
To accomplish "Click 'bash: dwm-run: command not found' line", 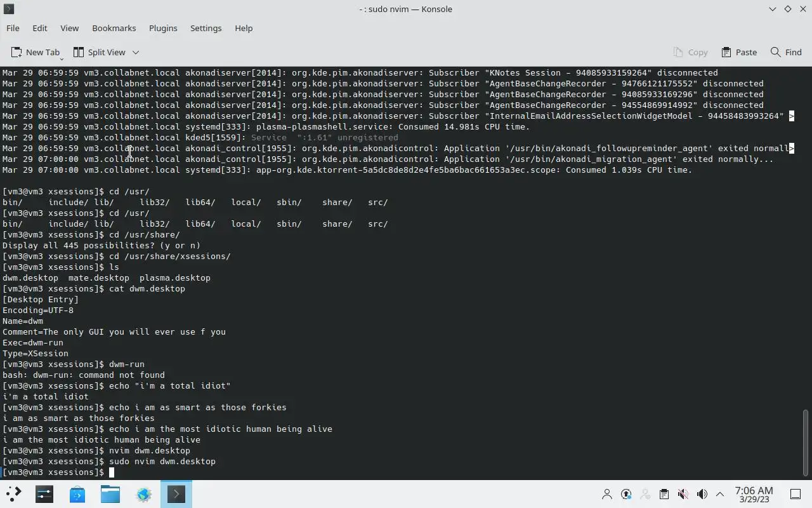I will (84, 375).
